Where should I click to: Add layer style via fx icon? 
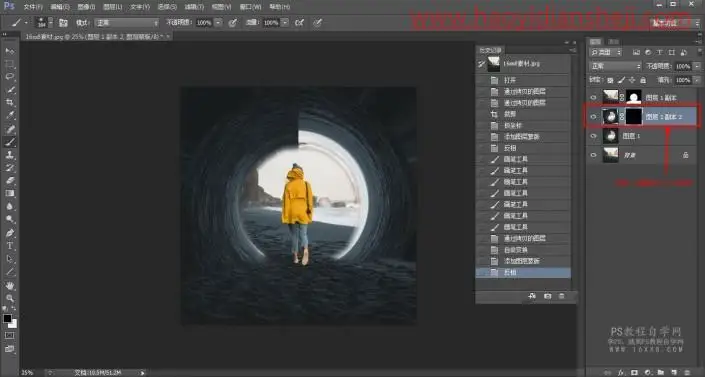tap(621, 373)
